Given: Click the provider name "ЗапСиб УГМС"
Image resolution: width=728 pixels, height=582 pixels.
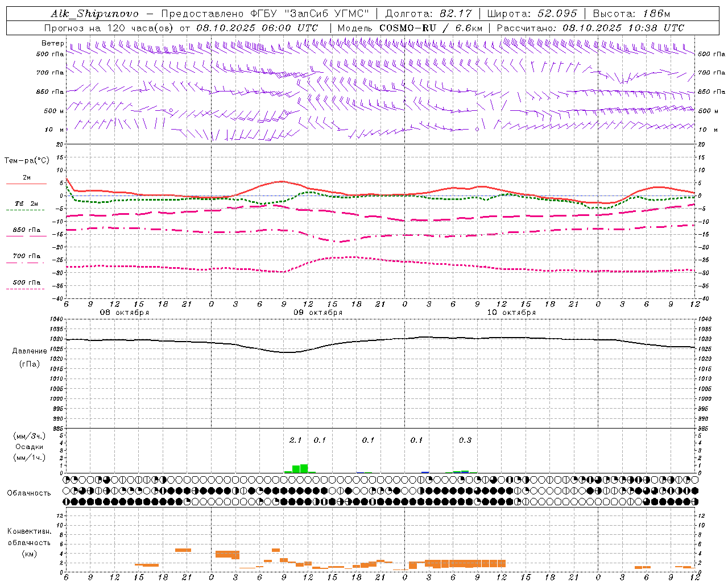Looking at the screenshot, I should click(x=328, y=14).
